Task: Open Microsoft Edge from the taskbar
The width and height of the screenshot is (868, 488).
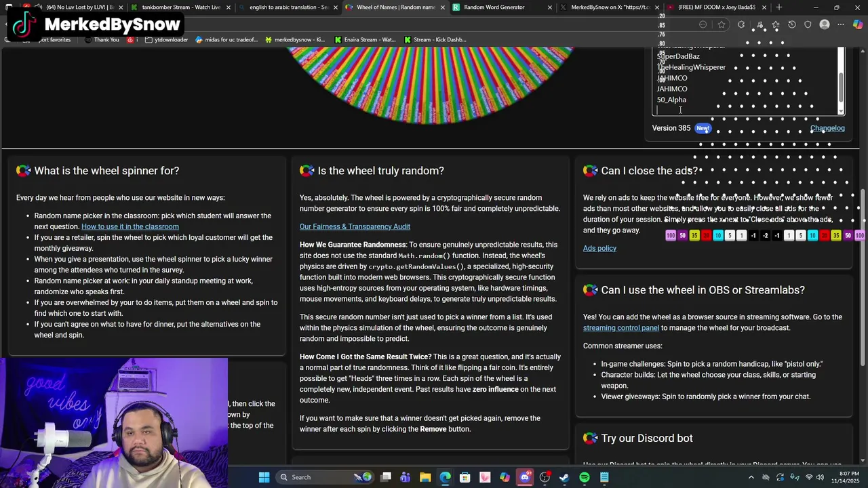Action: click(445, 477)
